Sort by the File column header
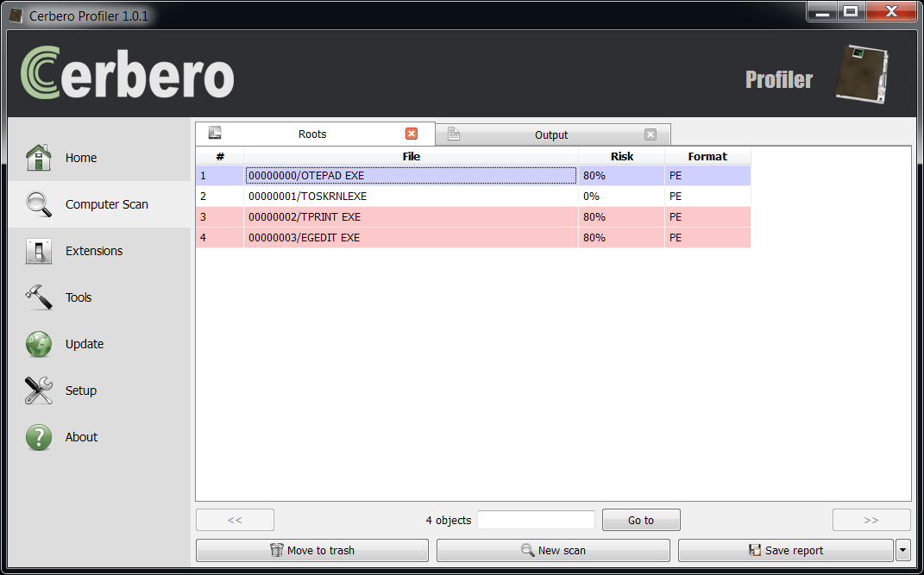 point(412,157)
